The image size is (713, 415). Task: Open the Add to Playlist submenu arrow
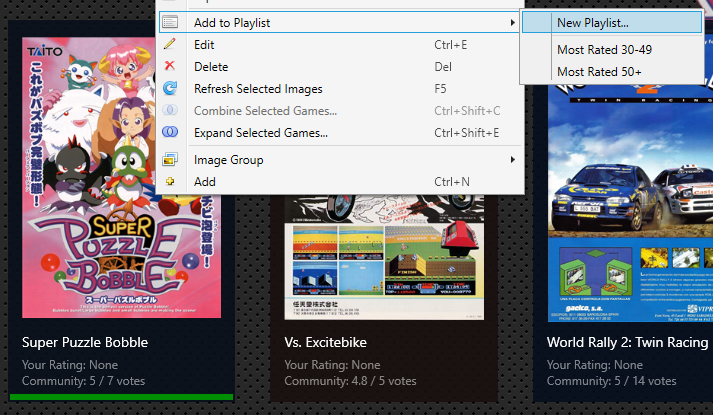(512, 22)
